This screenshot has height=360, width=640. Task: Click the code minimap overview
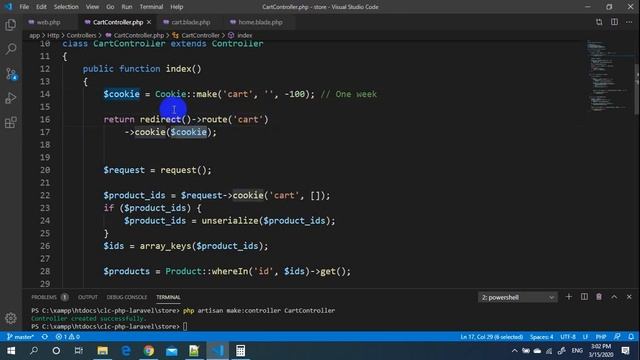pos(609,76)
